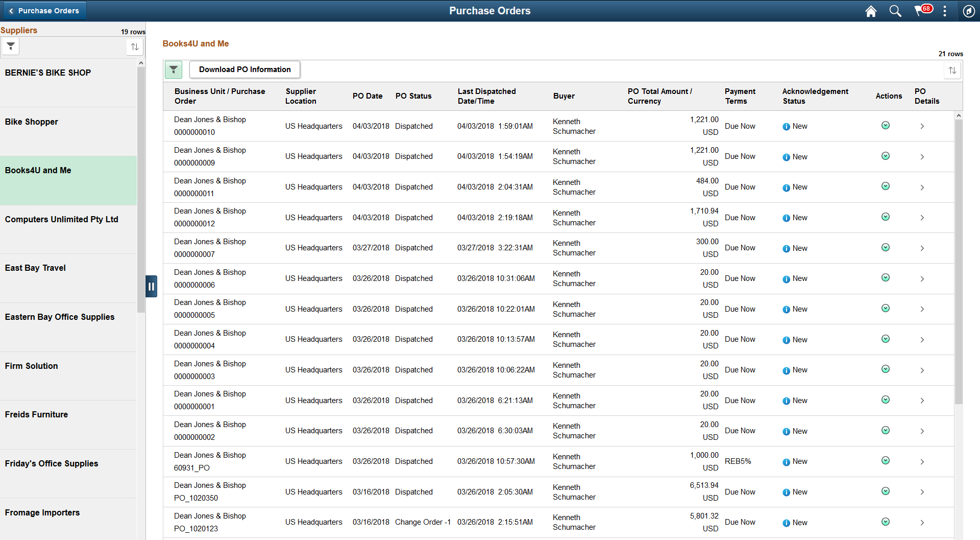Image resolution: width=980 pixels, height=540 pixels.
Task: Open the global Search icon
Action: [895, 11]
